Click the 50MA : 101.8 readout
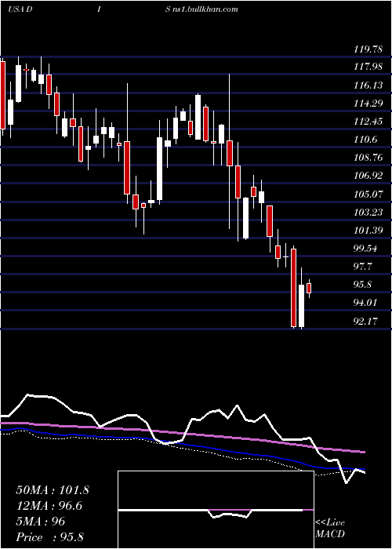The width and height of the screenshot is (392, 549). point(53,490)
